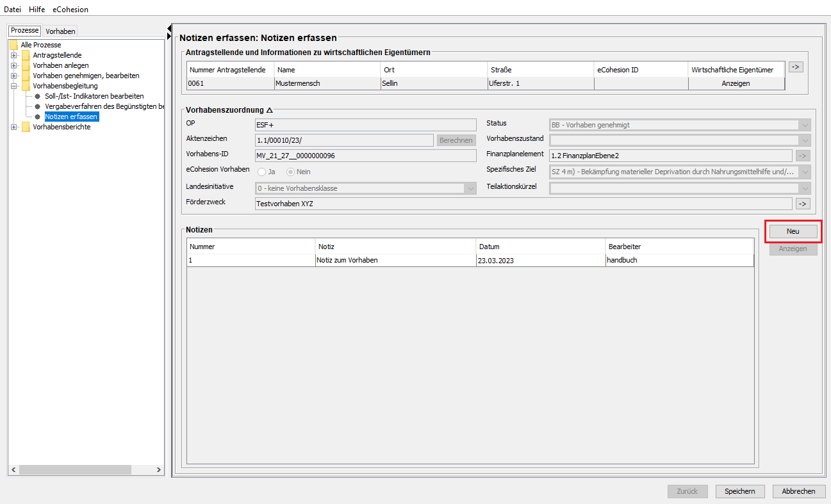Expand the Vorhaben anlegen tree node
Viewport: 831px width, 504px height.
pyautogui.click(x=13, y=65)
